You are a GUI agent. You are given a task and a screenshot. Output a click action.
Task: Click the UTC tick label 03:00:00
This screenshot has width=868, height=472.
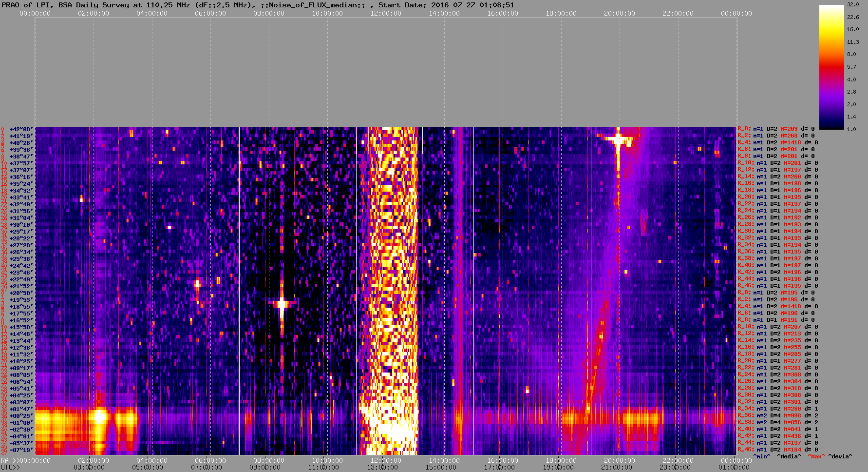[x=89, y=467]
